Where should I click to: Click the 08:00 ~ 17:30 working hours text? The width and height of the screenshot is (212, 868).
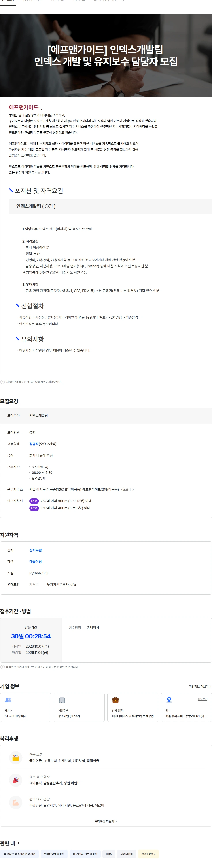42,473
